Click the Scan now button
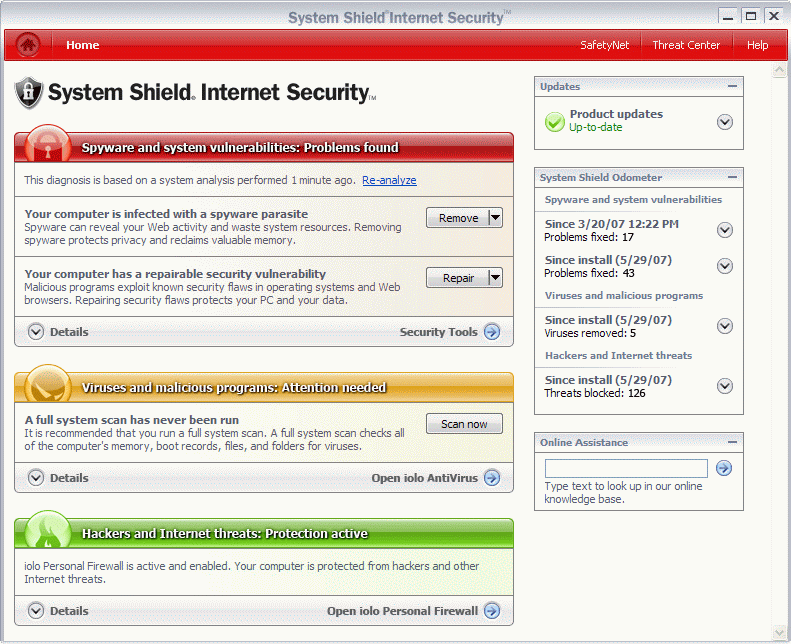Image resolution: width=791 pixels, height=644 pixels. pos(464,424)
